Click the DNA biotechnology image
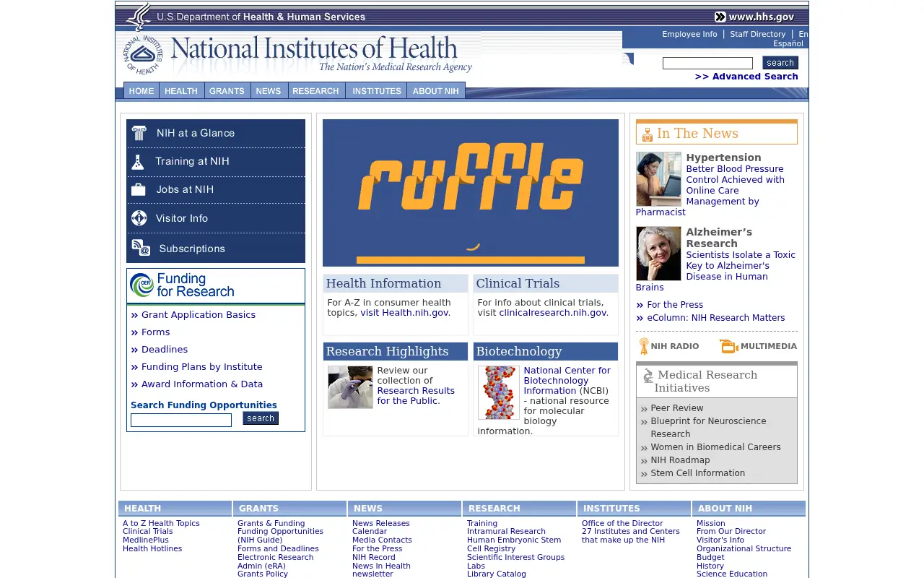Viewport: 924px width, 578px height. [x=499, y=392]
